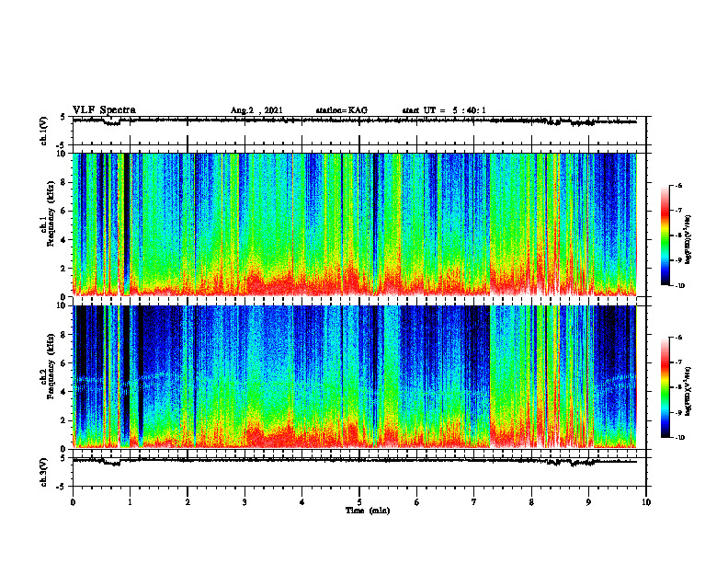728x563 pixels.
Task: Click the ch.1 spectrogram plot area
Action: (x=355, y=224)
